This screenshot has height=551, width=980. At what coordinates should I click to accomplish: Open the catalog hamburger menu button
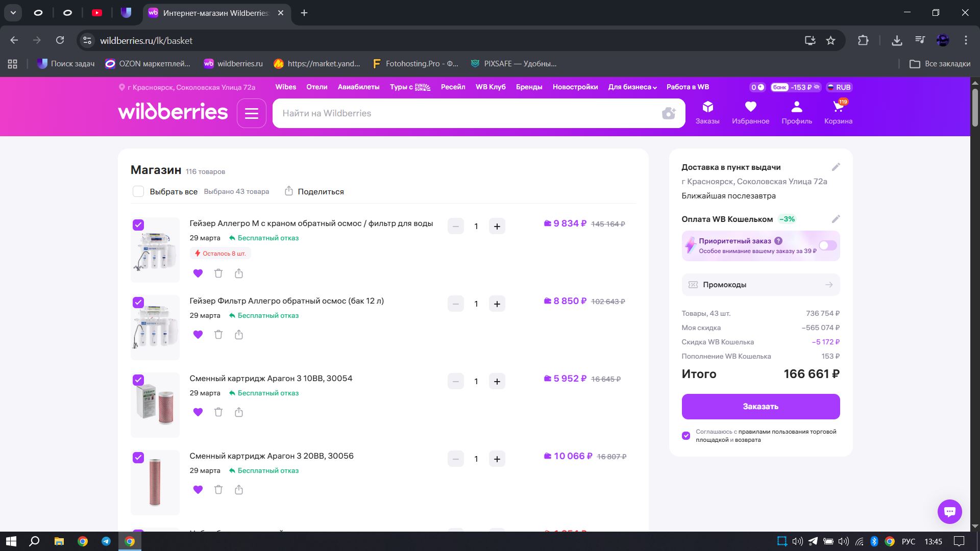pos(252,113)
